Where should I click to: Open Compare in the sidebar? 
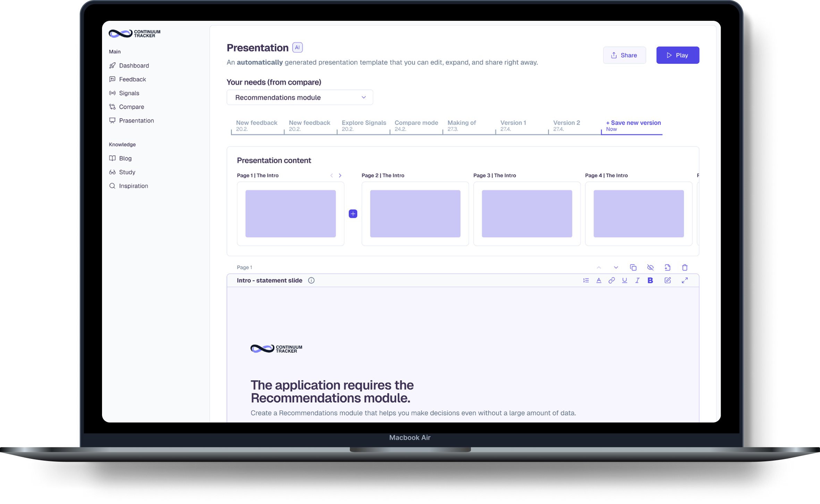[127, 107]
